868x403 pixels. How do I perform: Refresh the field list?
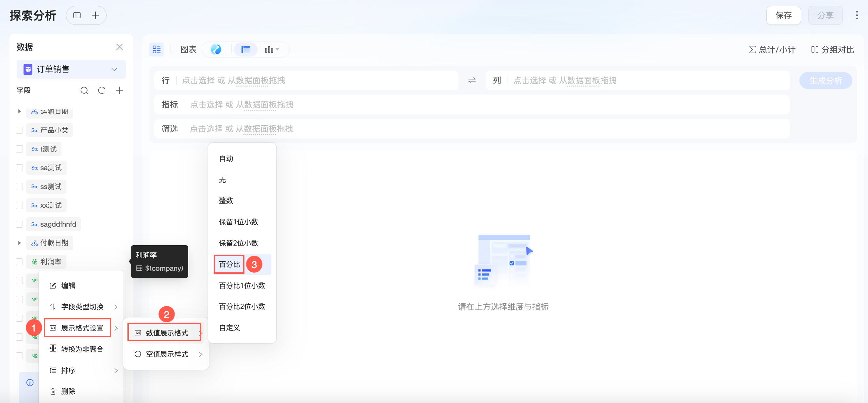(102, 90)
